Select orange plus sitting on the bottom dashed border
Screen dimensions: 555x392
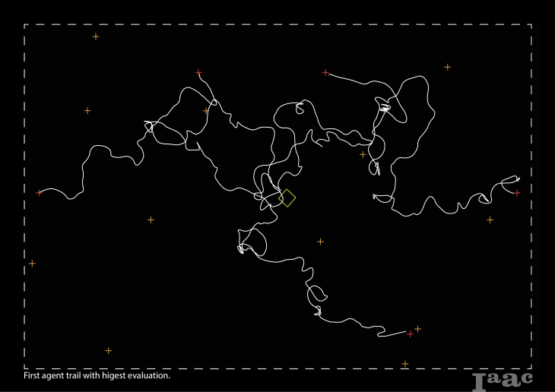click(x=404, y=364)
